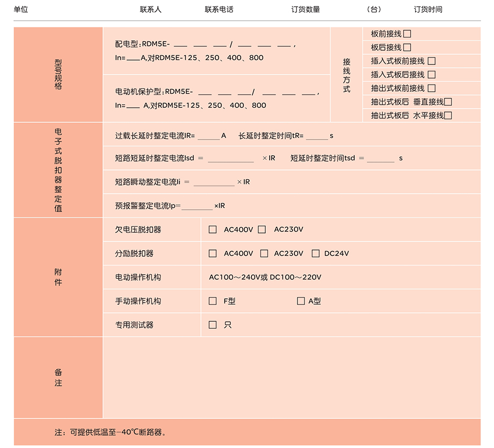Viewport: 494px width, 448px height.
Task: Select the 插入式板后接线 checkbox
Action: pos(431,75)
